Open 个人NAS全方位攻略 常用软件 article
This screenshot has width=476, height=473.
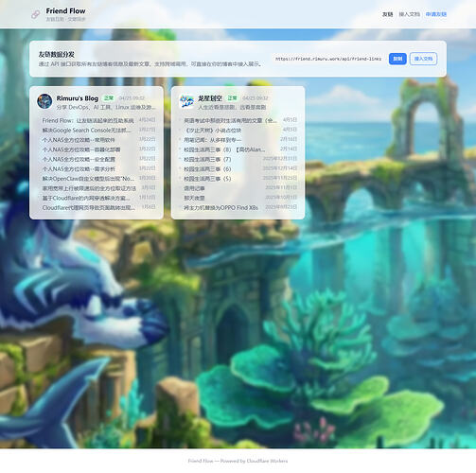pyautogui.click(x=79, y=140)
